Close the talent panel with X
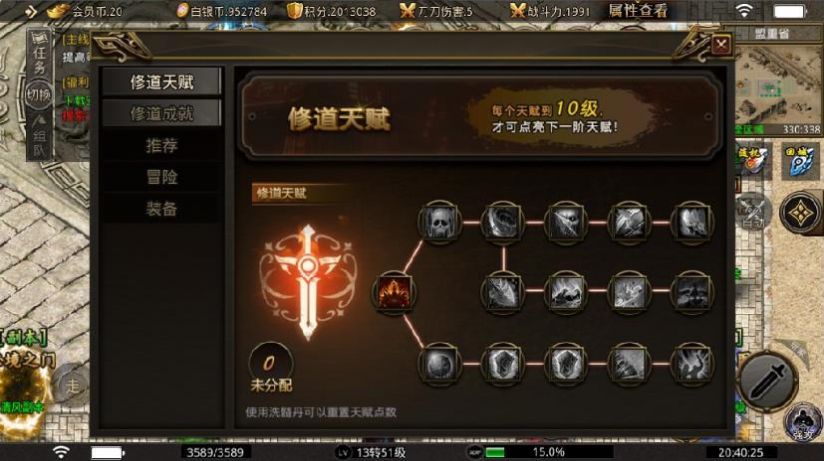824x461 pixels. [721, 45]
